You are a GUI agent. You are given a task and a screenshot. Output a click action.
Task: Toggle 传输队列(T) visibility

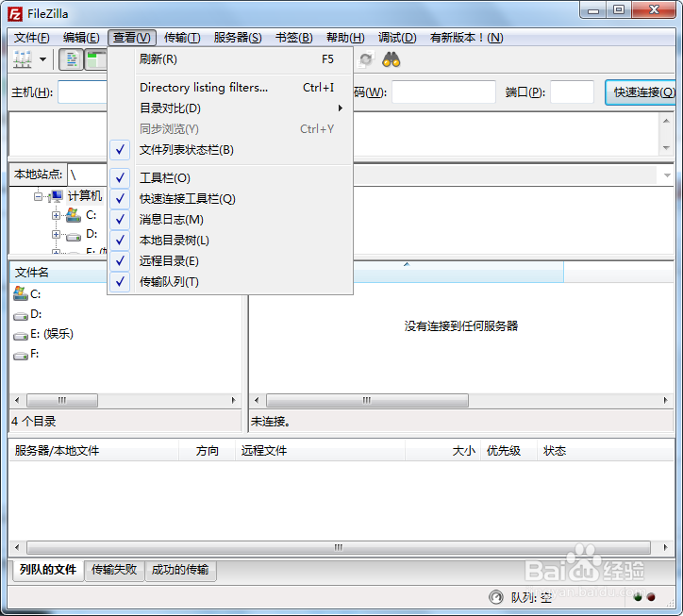230,282
